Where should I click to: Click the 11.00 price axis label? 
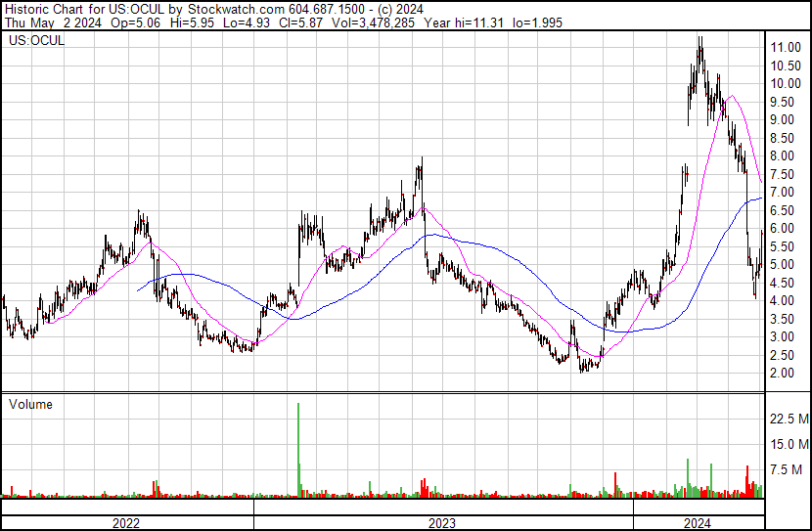pos(786,48)
